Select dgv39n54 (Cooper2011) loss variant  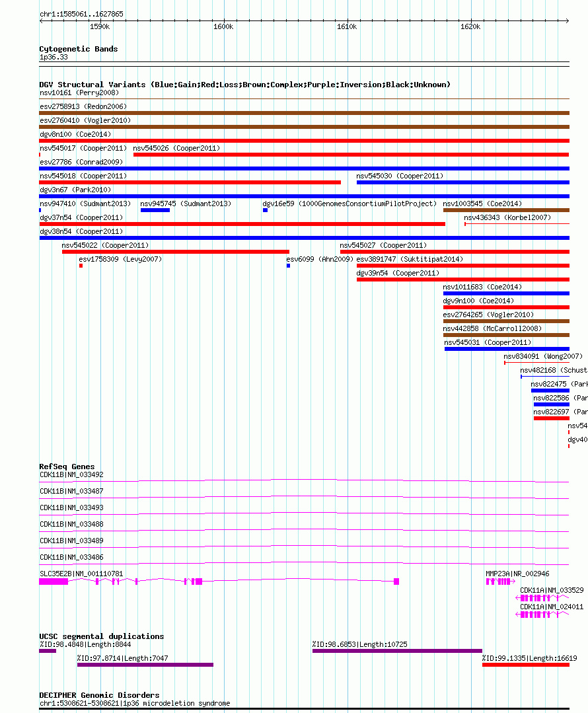[x=463, y=280]
